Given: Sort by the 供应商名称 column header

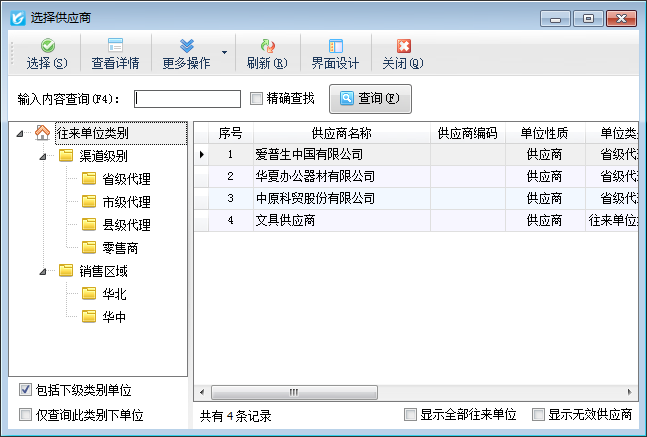Looking at the screenshot, I should (341, 133).
